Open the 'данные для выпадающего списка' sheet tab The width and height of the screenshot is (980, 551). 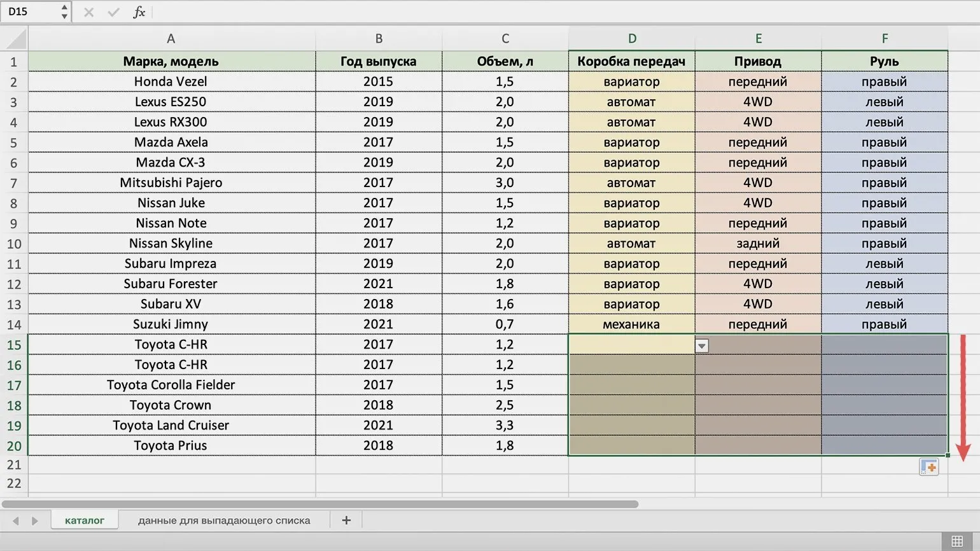[x=224, y=520]
